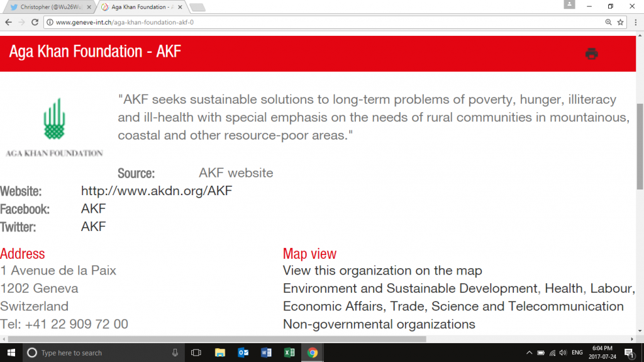Bookmark this page with the star icon
Screen dimensions: 644x362
(621, 22)
